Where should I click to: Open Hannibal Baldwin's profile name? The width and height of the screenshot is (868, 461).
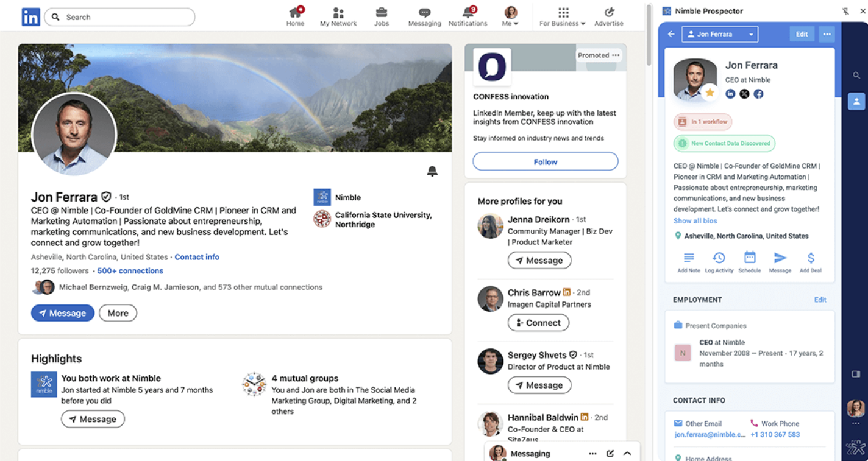coord(543,417)
